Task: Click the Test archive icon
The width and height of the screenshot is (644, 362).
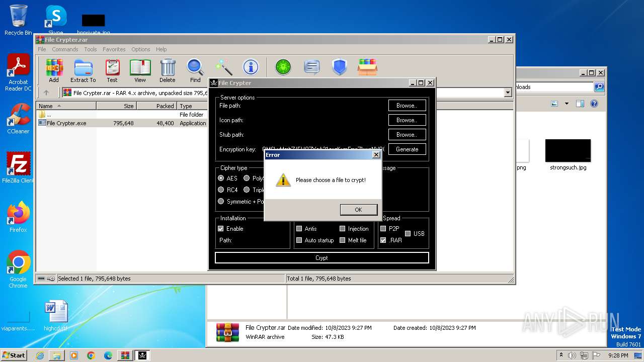Action: pos(112,70)
